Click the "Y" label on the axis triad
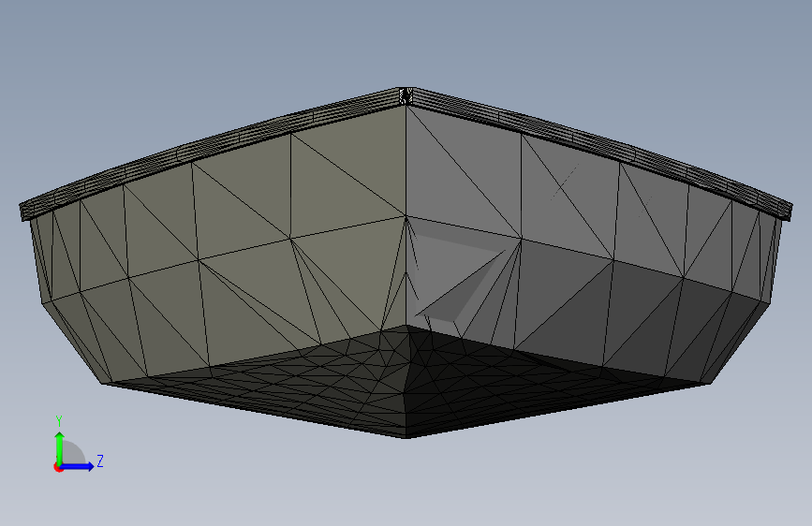 pyautogui.click(x=59, y=421)
